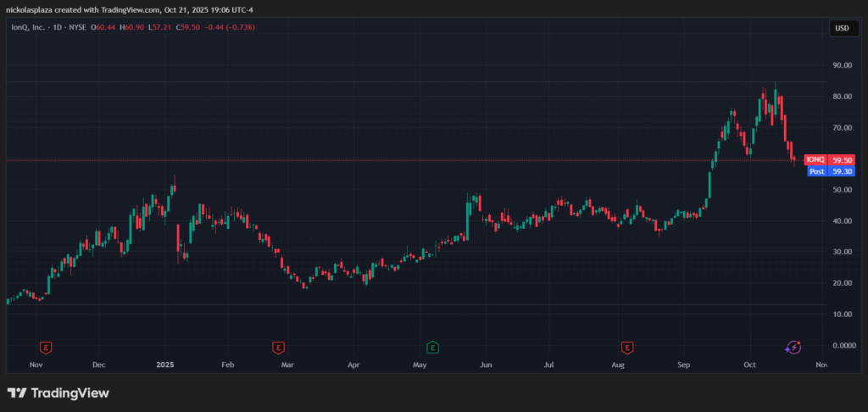Click the 40.00 price scale label

click(842, 221)
